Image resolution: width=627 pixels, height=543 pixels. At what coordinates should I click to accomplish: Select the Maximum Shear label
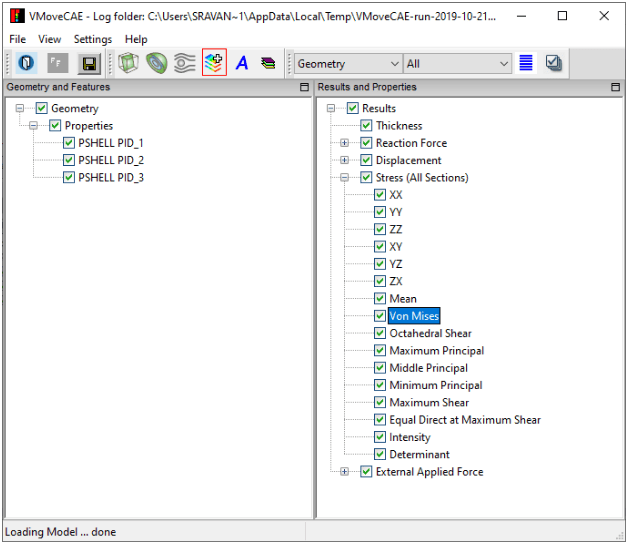tap(429, 403)
